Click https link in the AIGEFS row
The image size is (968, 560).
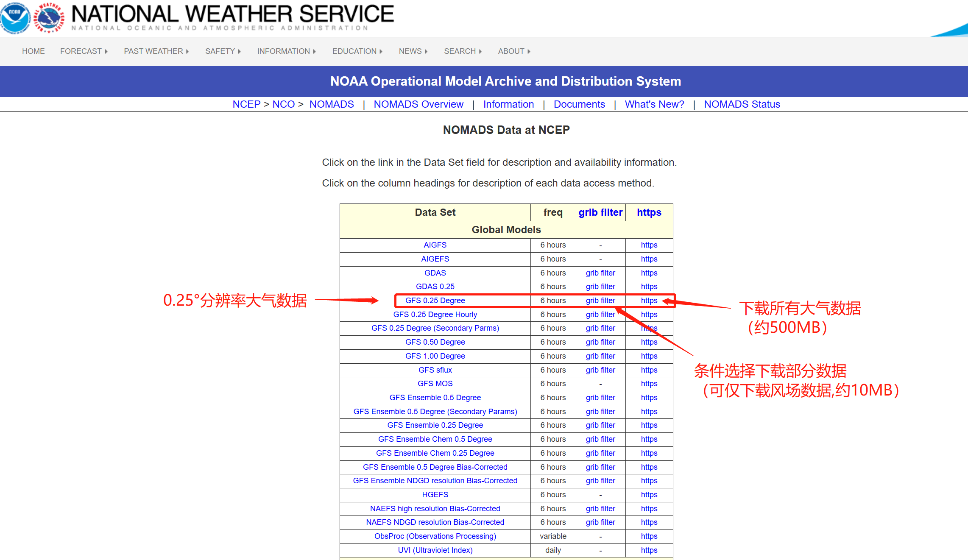[x=649, y=259]
